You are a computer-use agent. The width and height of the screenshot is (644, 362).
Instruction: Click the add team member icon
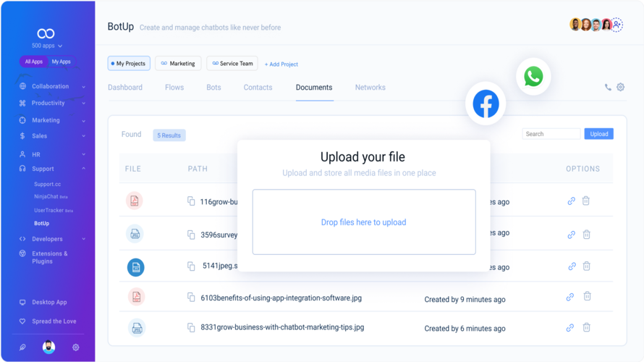pos(617,25)
